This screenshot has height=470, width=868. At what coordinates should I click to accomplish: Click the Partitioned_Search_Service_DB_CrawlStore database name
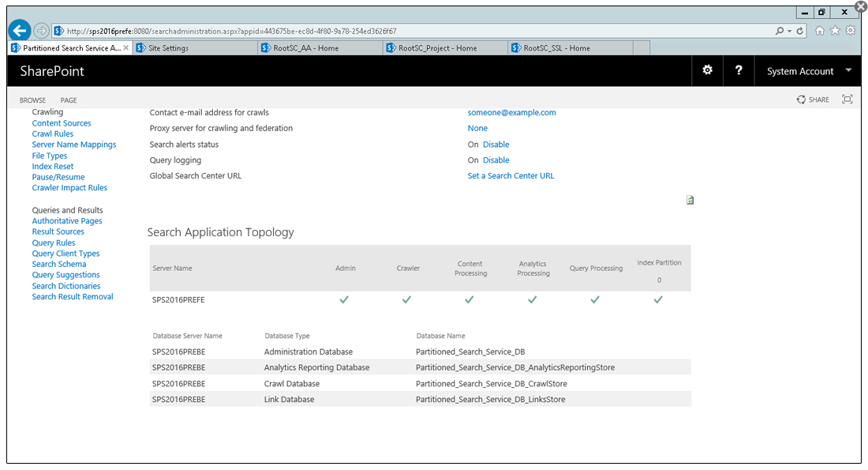pyautogui.click(x=492, y=384)
